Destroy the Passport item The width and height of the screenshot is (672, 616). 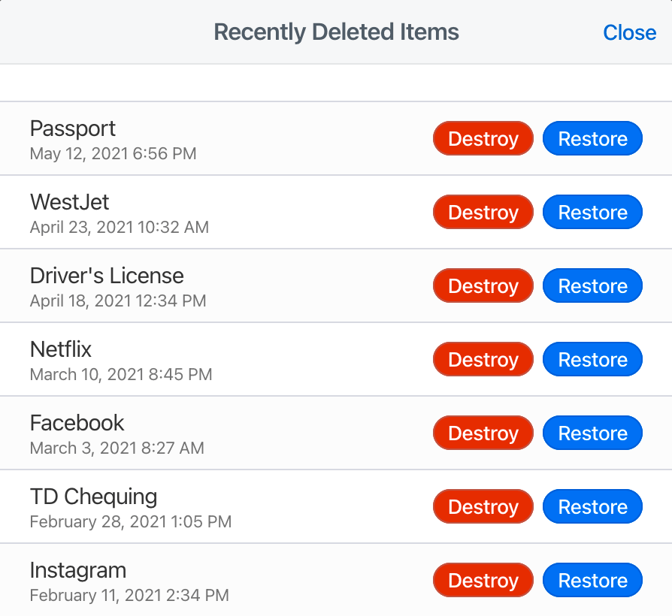click(483, 138)
